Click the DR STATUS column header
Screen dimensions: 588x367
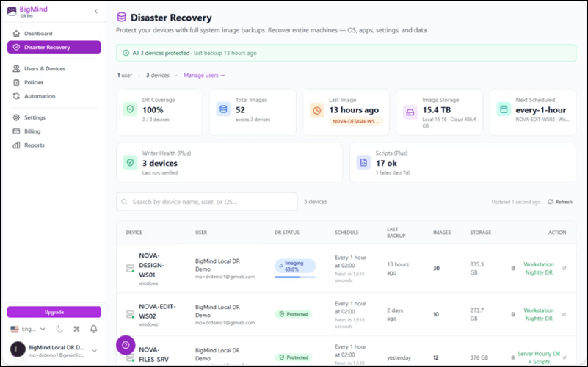pyautogui.click(x=287, y=233)
